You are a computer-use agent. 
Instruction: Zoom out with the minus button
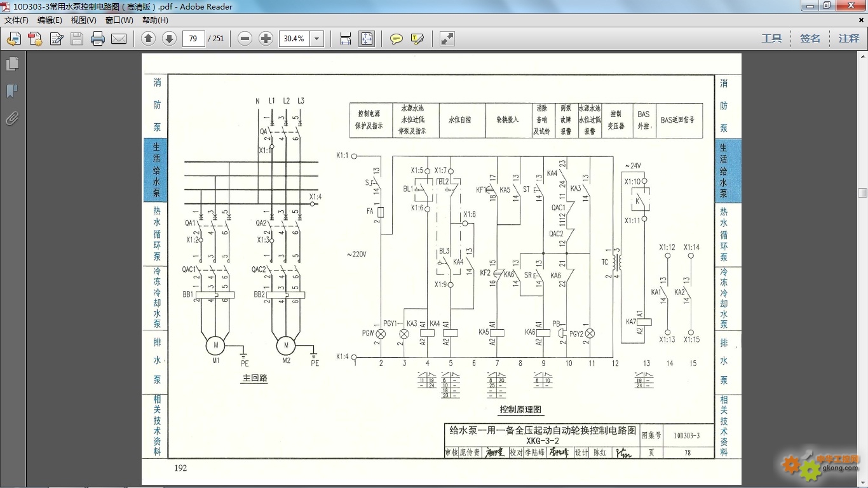(245, 39)
